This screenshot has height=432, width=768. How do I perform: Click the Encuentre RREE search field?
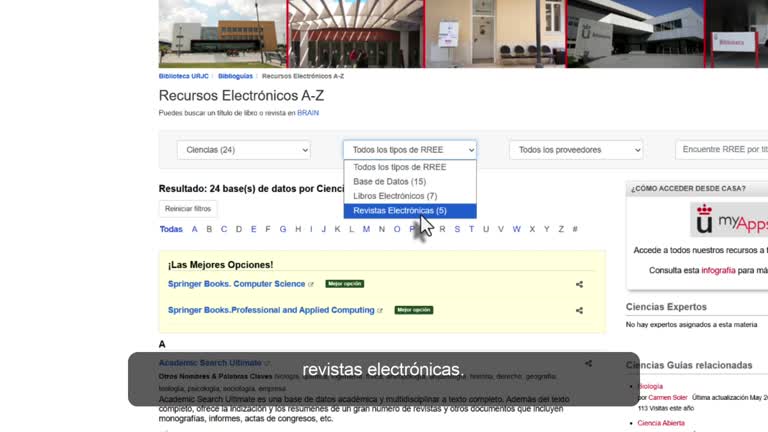[721, 150]
